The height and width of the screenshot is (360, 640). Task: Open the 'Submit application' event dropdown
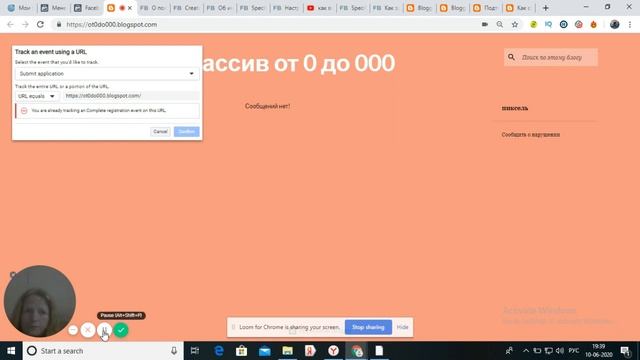click(107, 73)
